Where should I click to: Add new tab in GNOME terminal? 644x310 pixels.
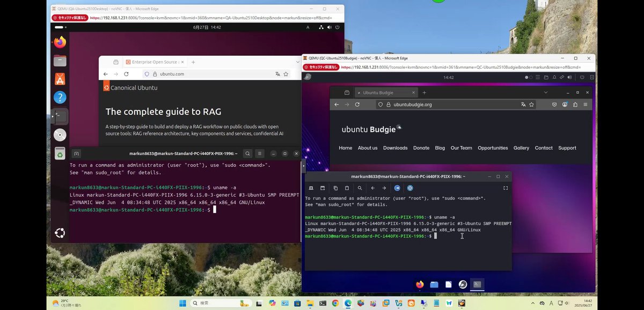(76, 153)
